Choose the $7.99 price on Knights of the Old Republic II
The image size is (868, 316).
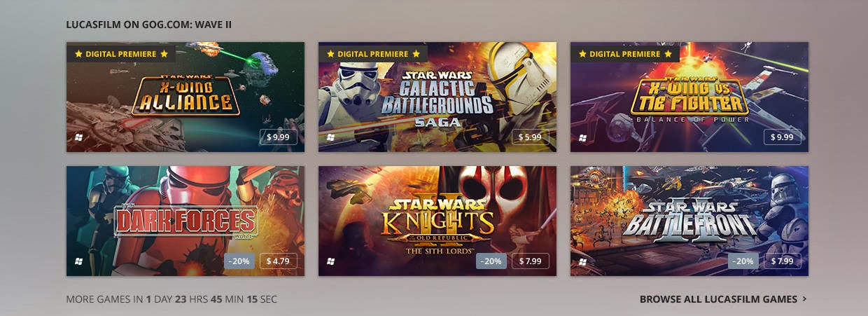pos(530,261)
